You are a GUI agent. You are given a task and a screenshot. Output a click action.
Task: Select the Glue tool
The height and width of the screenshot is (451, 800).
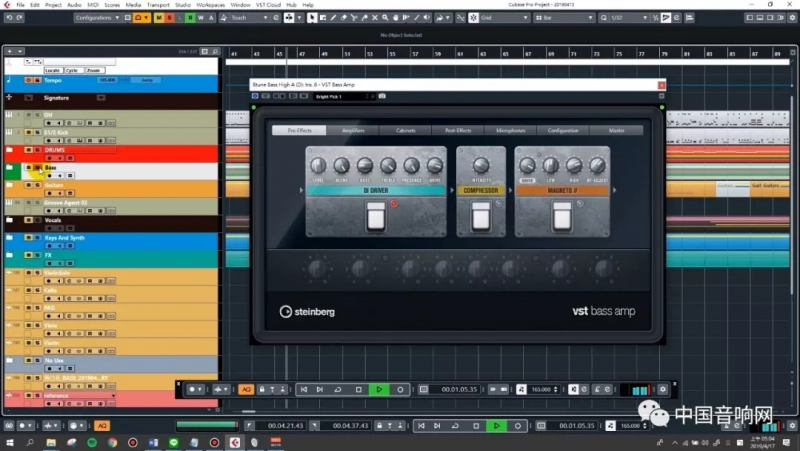[364, 18]
